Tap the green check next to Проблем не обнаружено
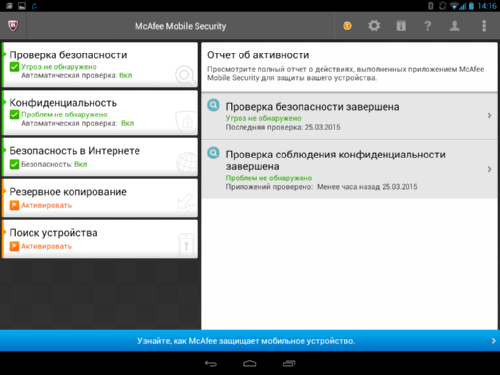Screen dimensions: 500x375 (x=14, y=114)
